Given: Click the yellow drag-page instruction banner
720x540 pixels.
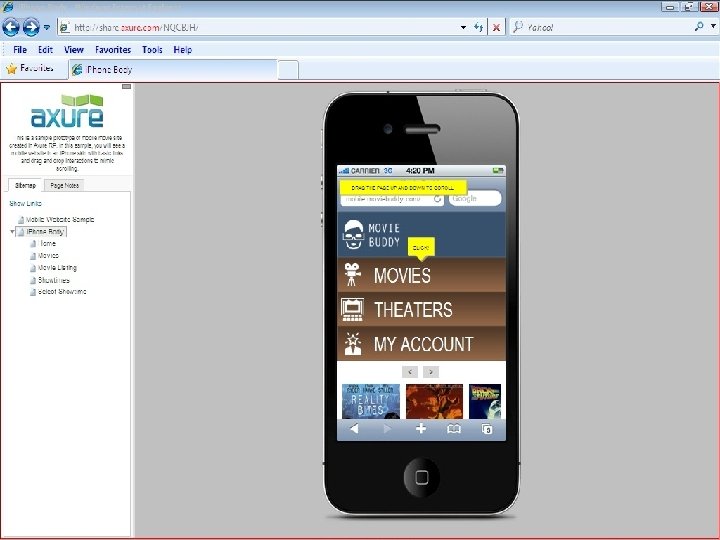Looking at the screenshot, I should (403, 188).
